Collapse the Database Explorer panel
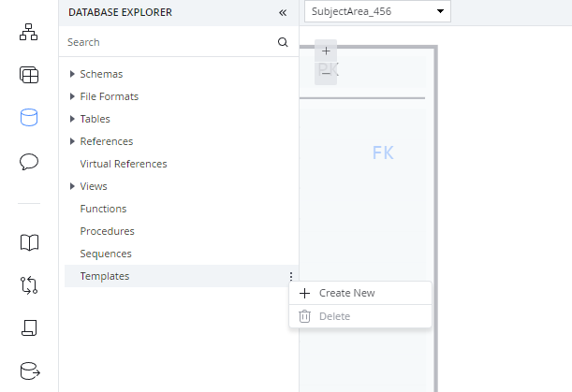Screen dimensions: 572x392 (x=283, y=13)
